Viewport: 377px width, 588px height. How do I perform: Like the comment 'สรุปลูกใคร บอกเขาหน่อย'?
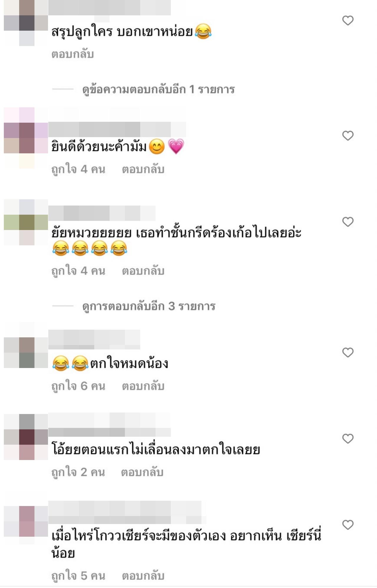click(x=348, y=20)
